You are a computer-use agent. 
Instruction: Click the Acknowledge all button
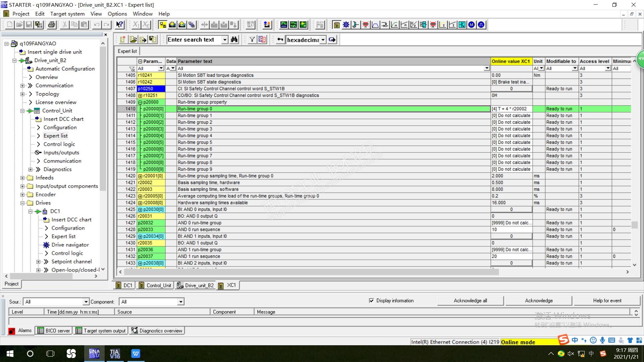(x=470, y=301)
